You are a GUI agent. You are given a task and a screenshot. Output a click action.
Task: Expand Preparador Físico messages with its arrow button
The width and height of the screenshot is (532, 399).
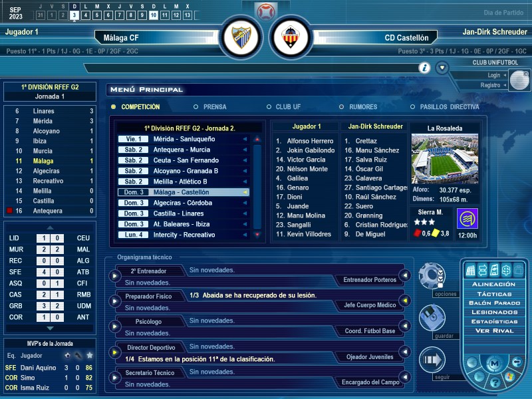[114, 301]
